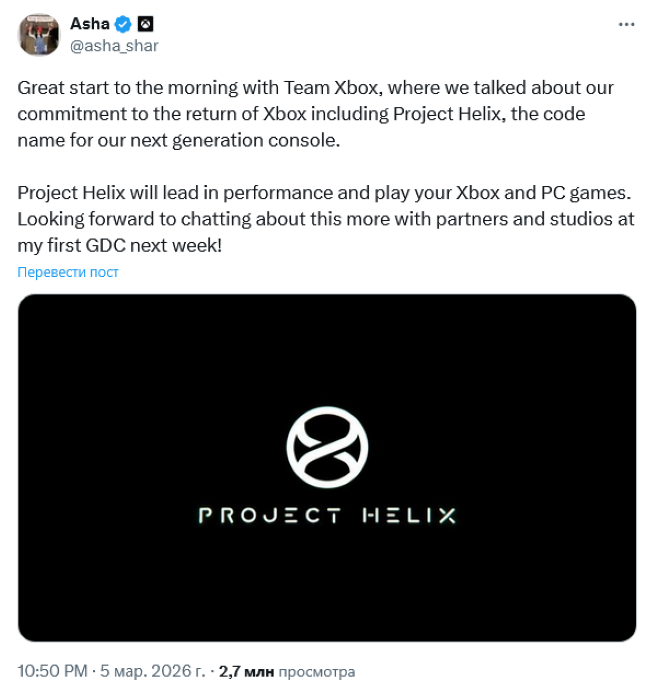Click the word просмотра next to views
Viewport: 655px width, 690px height.
click(316, 671)
